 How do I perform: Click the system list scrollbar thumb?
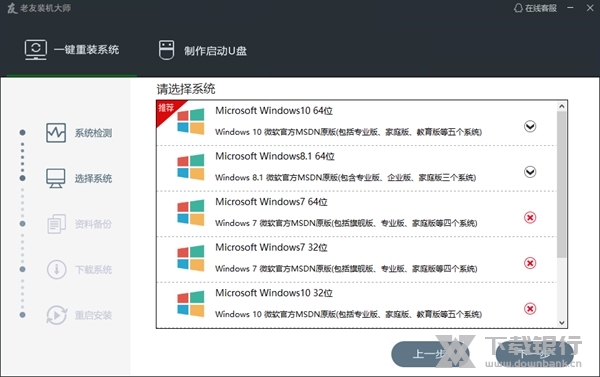tap(561, 184)
